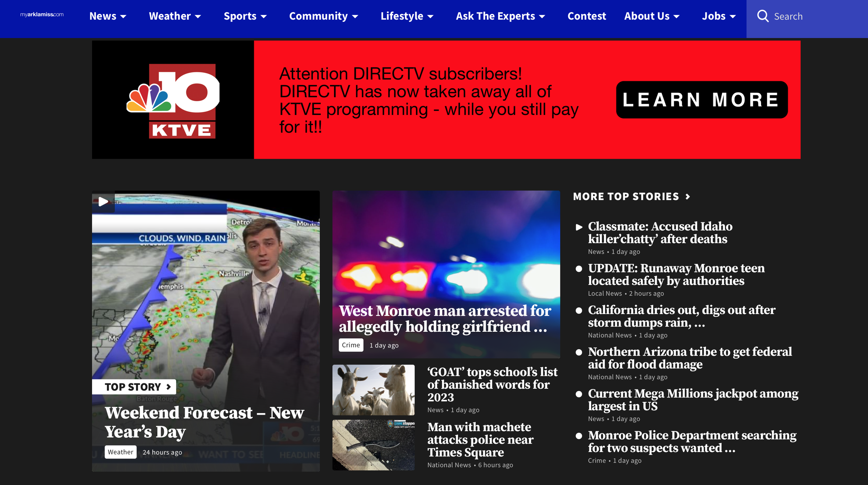This screenshot has width=868, height=485.
Task: Read Classmate: Accused Idaho killer story
Action: pyautogui.click(x=660, y=233)
